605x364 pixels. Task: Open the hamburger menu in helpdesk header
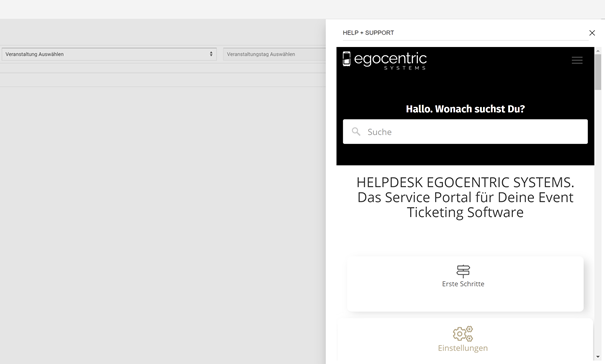[x=577, y=60]
